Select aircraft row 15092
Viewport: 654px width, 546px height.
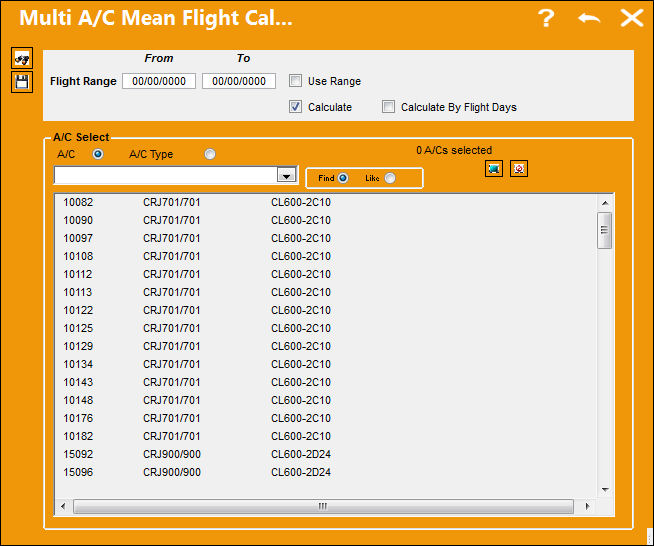click(x=325, y=454)
